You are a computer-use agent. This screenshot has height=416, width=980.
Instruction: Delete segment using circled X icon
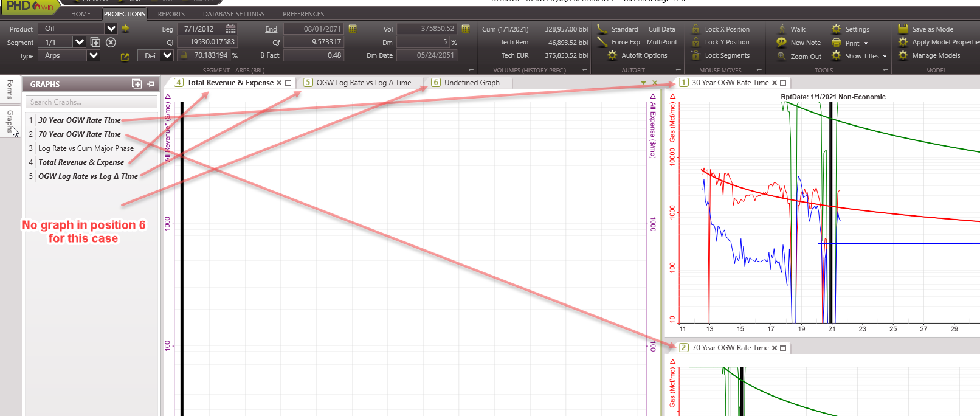tap(111, 42)
